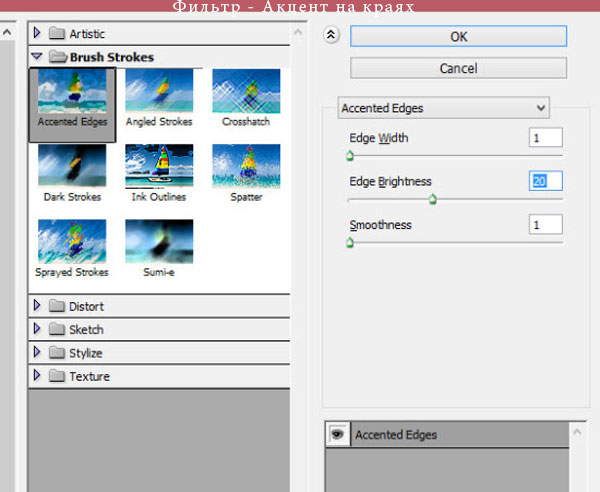Viewport: 600px width, 492px height.
Task: Click the Distort folder icon
Action: pos(57,306)
